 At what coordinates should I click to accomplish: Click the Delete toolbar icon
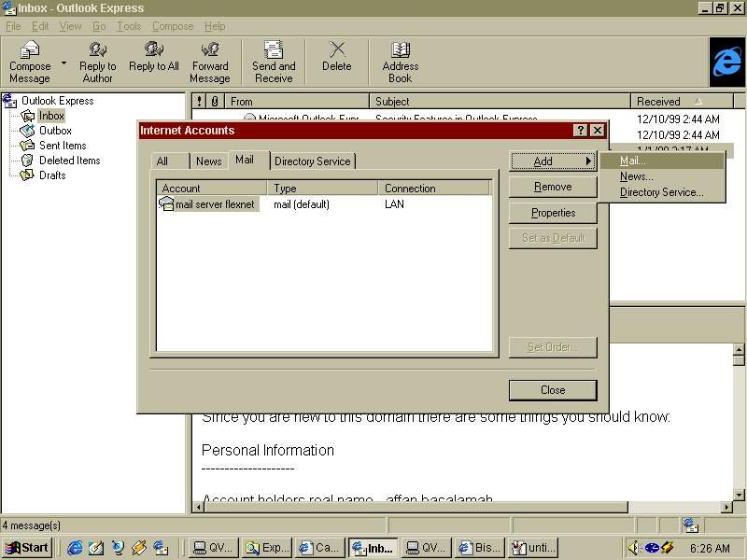click(337, 50)
